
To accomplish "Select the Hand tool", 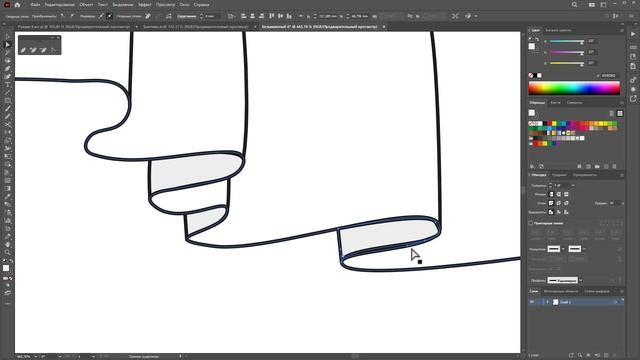I will tap(7, 244).
